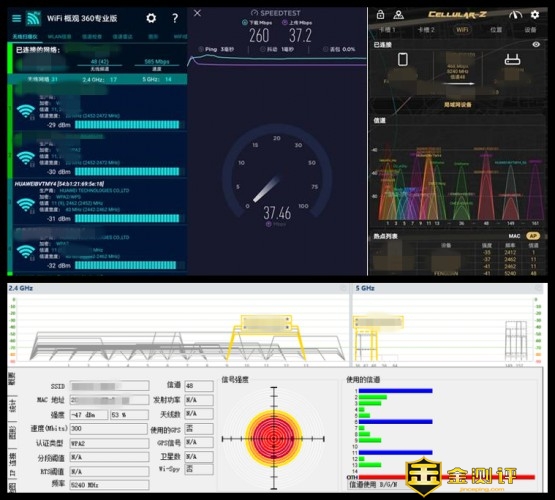Click the MAC address field

tap(109, 400)
